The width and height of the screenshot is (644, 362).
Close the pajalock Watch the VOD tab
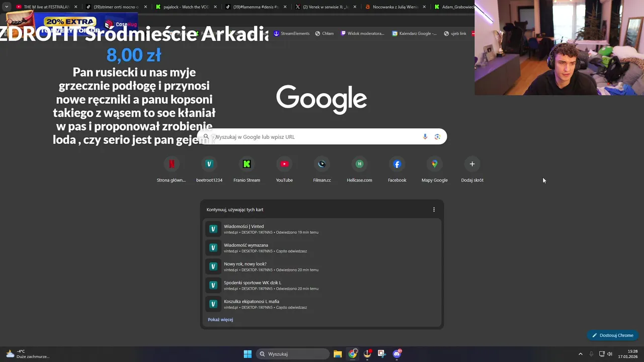tap(215, 7)
